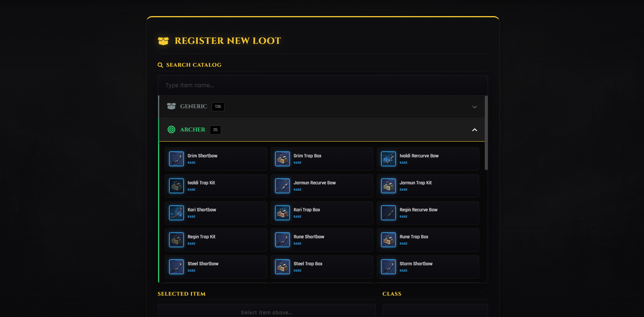Select the Grim Trap Box icon
This screenshot has width=644, height=317.
coord(282,159)
